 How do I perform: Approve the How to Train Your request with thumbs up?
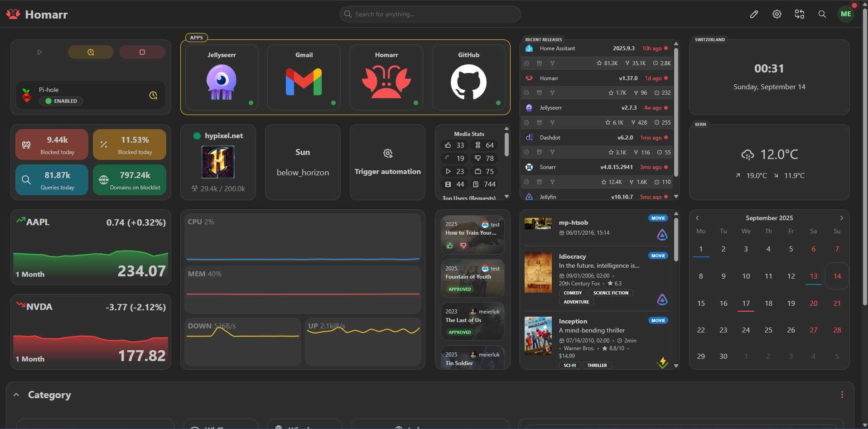click(x=449, y=246)
